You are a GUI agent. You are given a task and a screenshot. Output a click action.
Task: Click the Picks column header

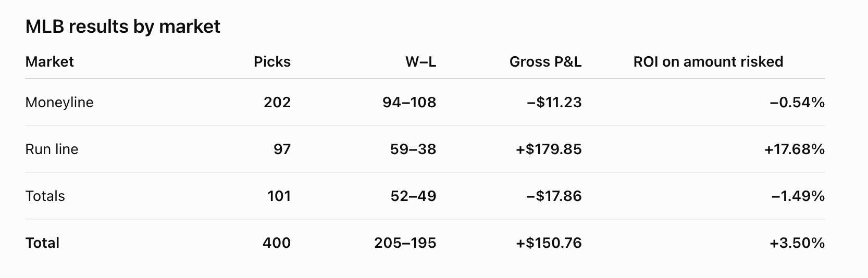tap(272, 62)
